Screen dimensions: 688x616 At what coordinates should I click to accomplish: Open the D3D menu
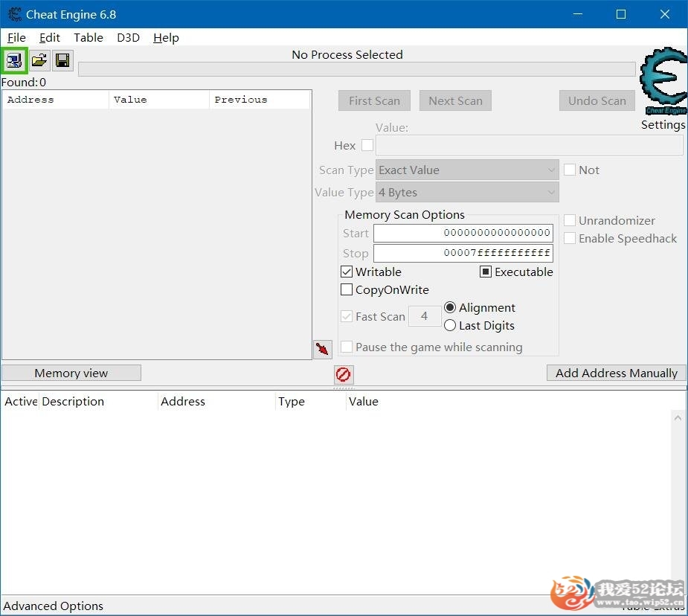click(x=128, y=38)
